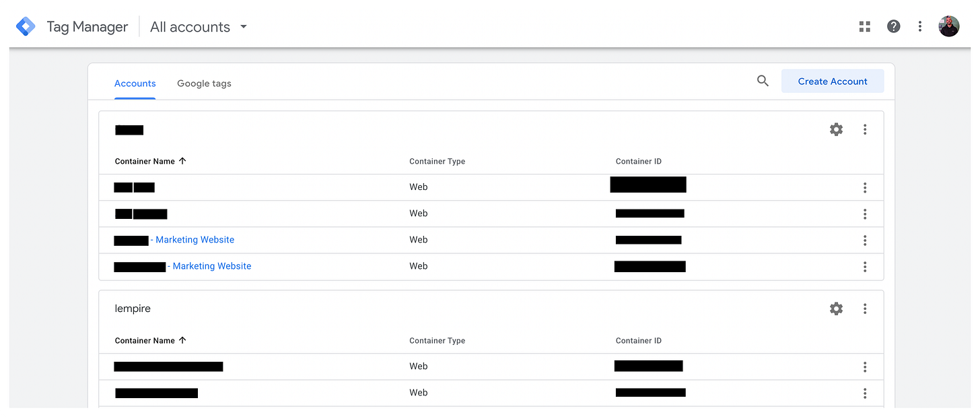980x417 pixels.
Task: Expand the All accounts dropdown
Action: pos(198,27)
